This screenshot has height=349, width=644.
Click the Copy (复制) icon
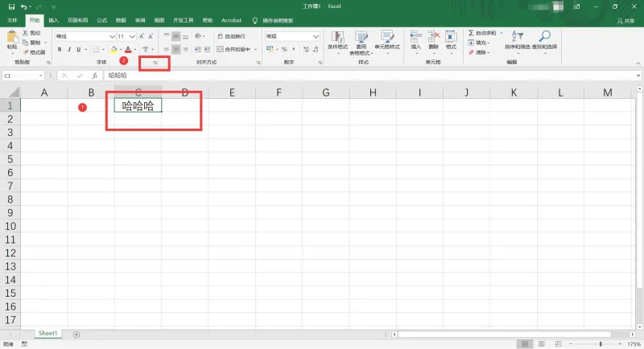pos(26,43)
